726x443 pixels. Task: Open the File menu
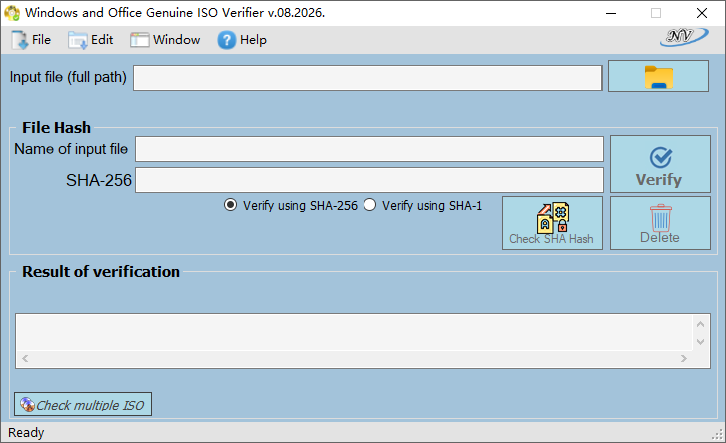click(31, 40)
